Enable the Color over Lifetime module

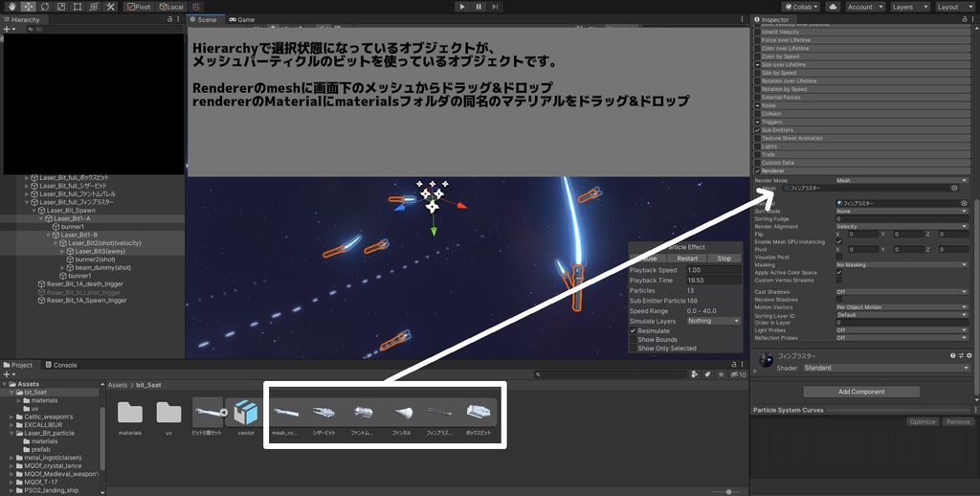[758, 48]
